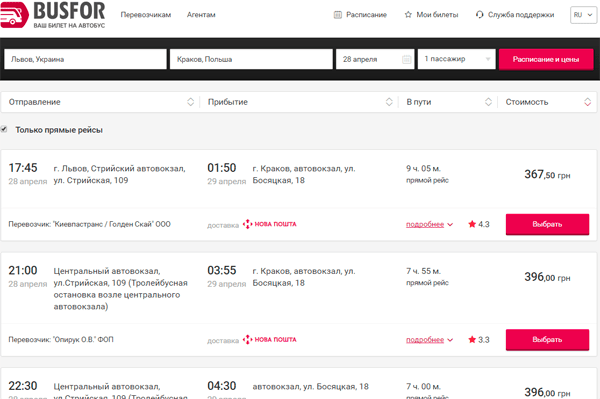
Task: Click the 7 ч. 00 м. duration
Action: point(423,386)
